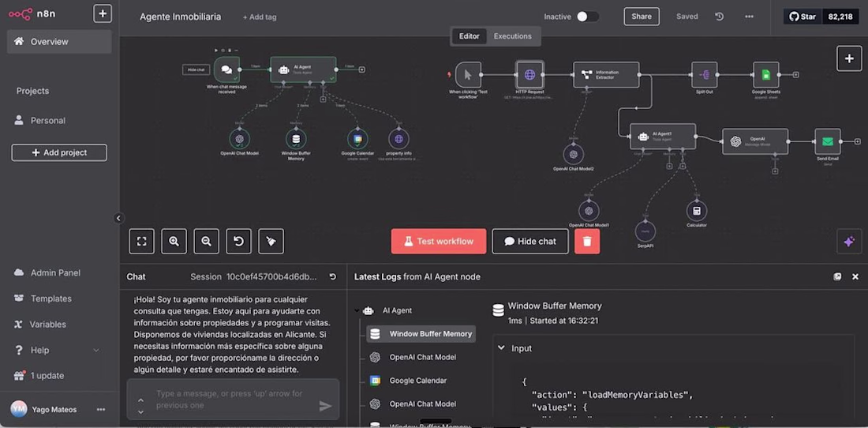This screenshot has width=868, height=428.
Task: Select the Send Email node
Action: coord(828,141)
